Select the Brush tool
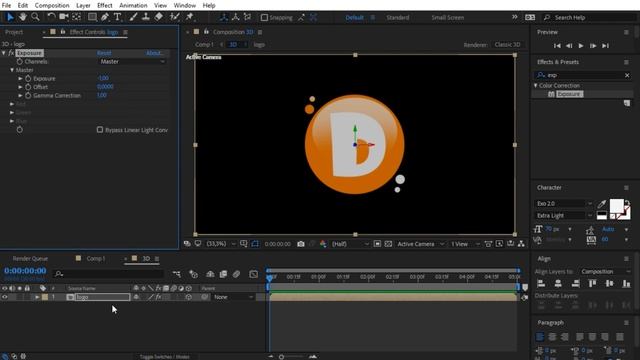This screenshot has width=640, height=360. 133,17
